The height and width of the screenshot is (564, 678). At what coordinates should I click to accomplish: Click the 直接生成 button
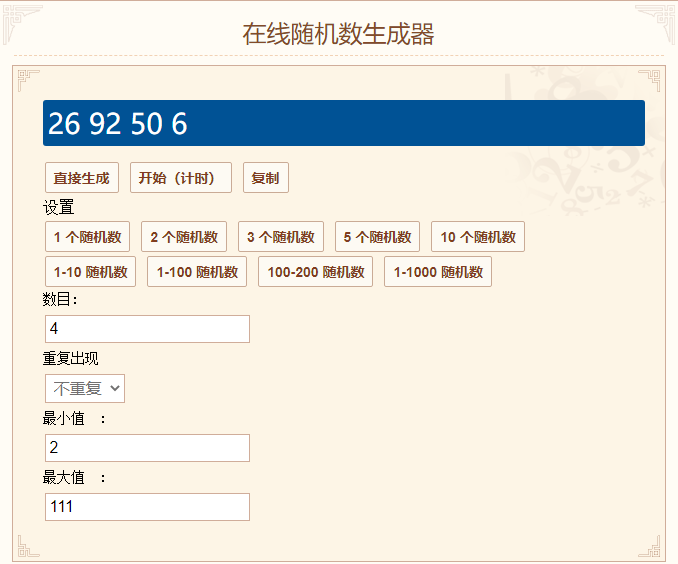pos(82,178)
